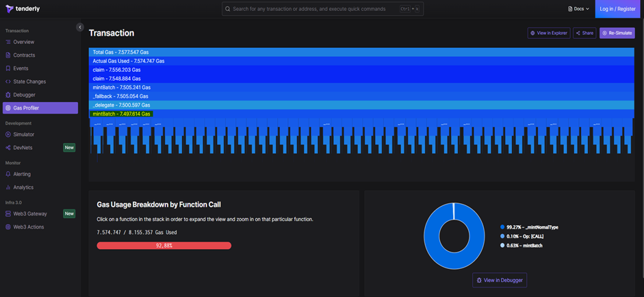Click View in Explorer button
Screen dimensions: 644x297
click(x=549, y=33)
